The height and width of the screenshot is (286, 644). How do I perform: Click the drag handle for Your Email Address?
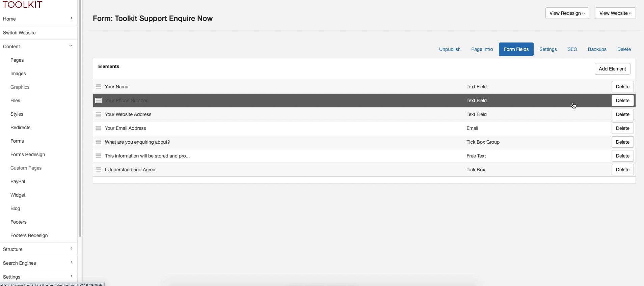click(98, 128)
